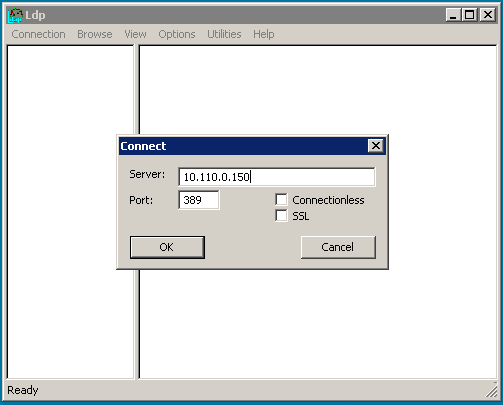Open the Help menu
This screenshot has width=503, height=405.
tap(264, 34)
